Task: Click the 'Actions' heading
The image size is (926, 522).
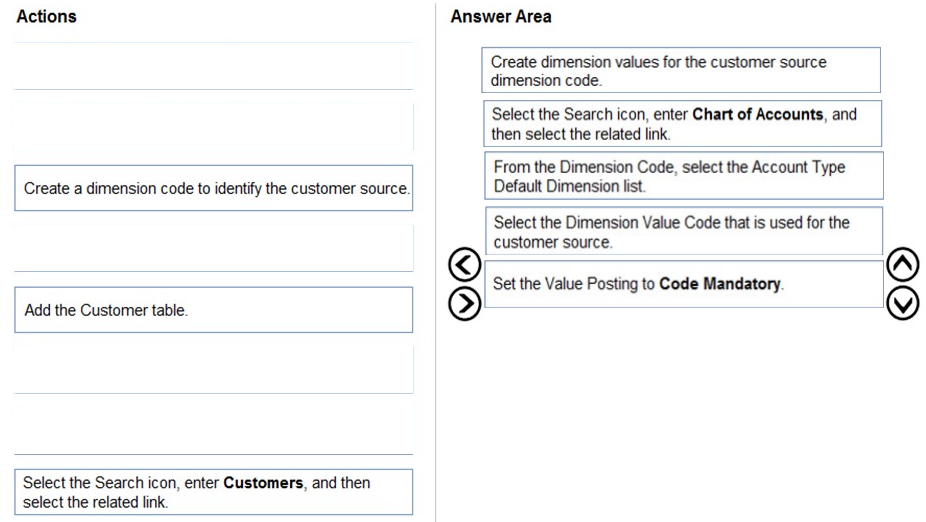Action: tap(46, 17)
